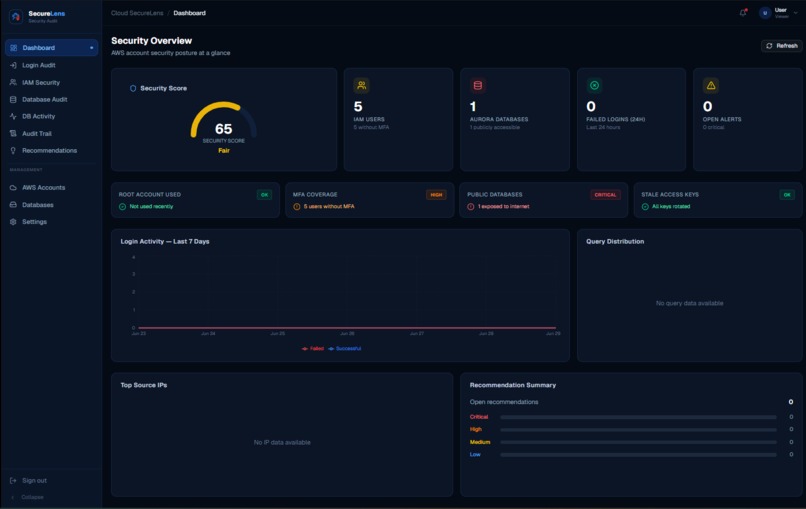Click the Cloud SecureLens breadcrumb
Image resolution: width=806 pixels, height=509 pixels.
(x=137, y=13)
